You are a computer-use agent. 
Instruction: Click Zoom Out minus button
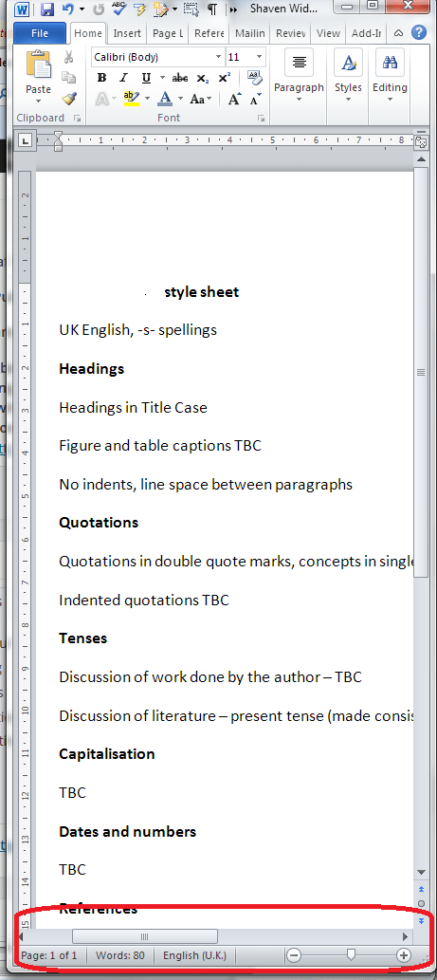pos(294,955)
